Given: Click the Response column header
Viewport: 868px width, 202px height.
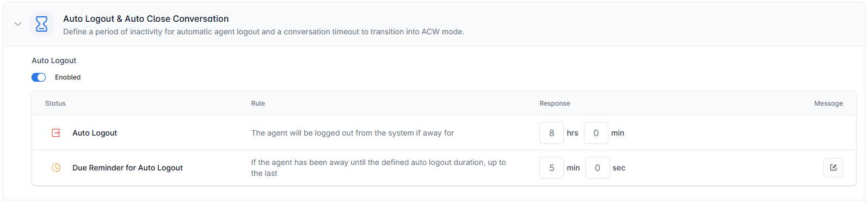Looking at the screenshot, I should pos(555,103).
